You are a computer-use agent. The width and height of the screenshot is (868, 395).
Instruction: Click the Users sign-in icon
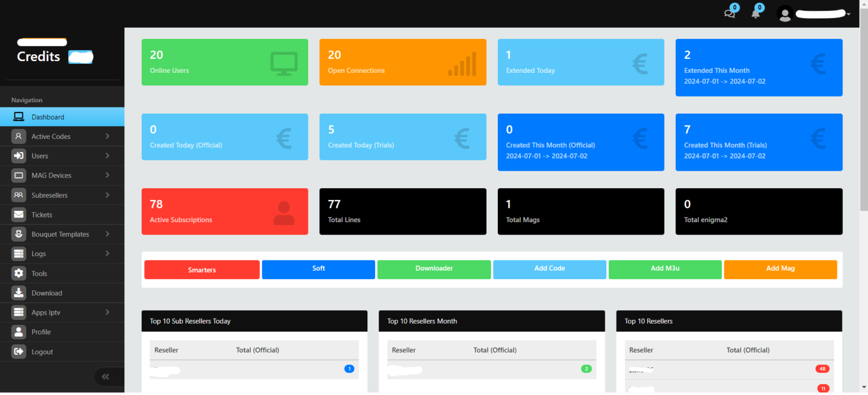[x=19, y=156]
